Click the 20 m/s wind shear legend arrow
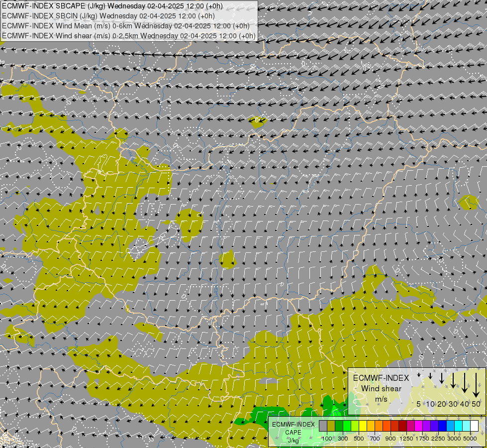This screenshot has height=448, width=487. pos(442,378)
